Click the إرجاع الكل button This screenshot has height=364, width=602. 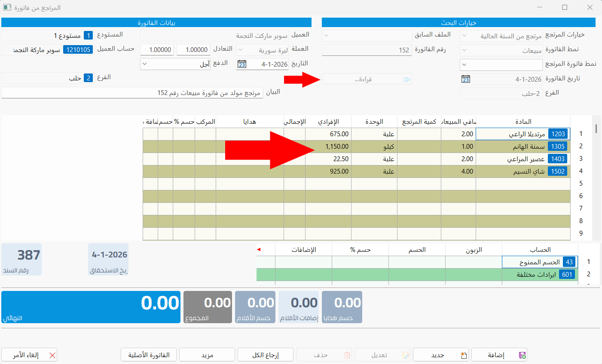(x=265, y=355)
